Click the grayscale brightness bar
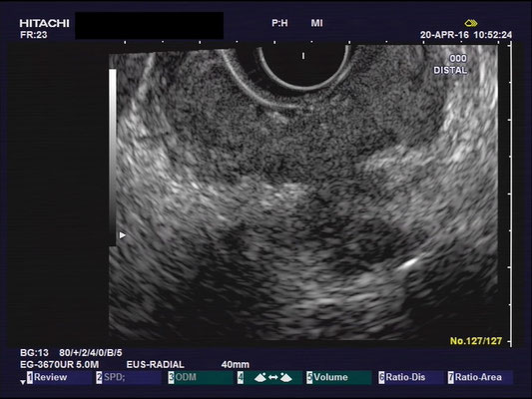532x399 pixels. coord(113,158)
